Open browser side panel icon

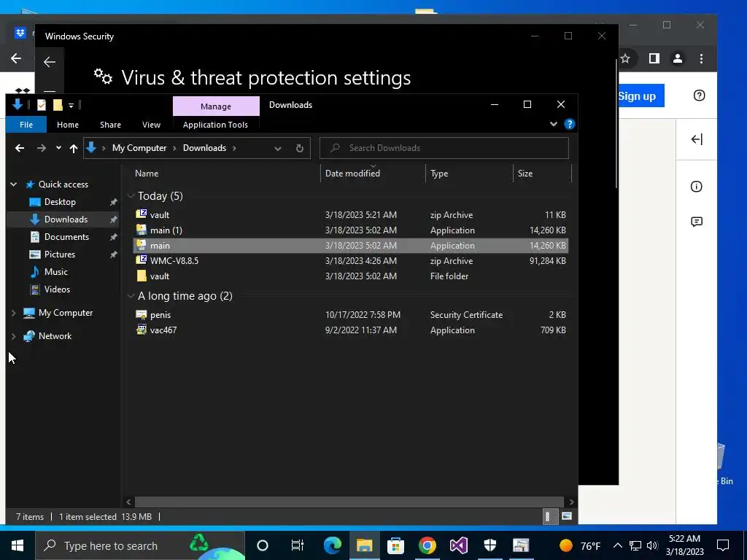coord(654,58)
